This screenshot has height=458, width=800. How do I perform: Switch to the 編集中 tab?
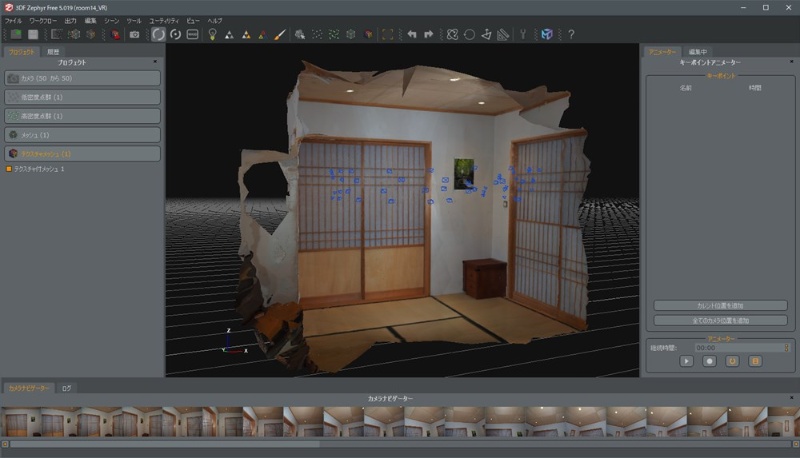click(697, 51)
